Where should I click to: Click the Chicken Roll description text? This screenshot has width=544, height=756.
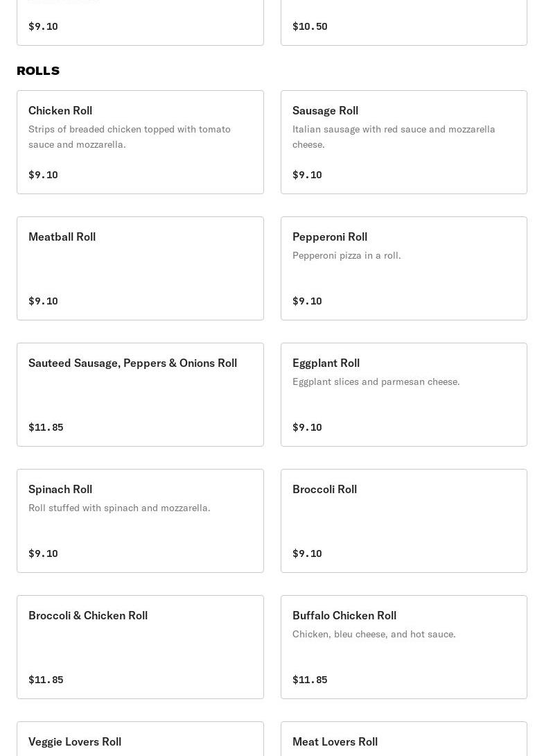[x=130, y=137]
